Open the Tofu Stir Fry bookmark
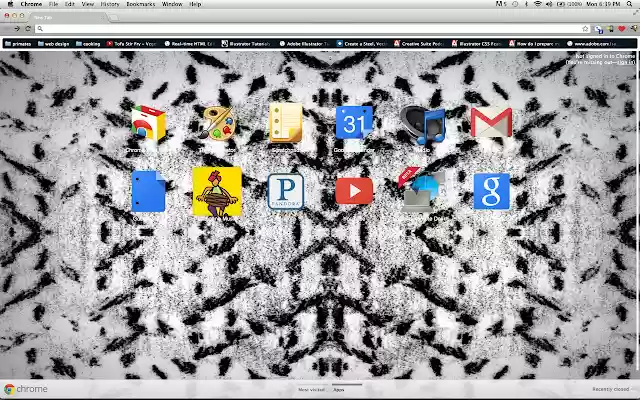Viewport: 640px width, 400px height. (x=131, y=44)
